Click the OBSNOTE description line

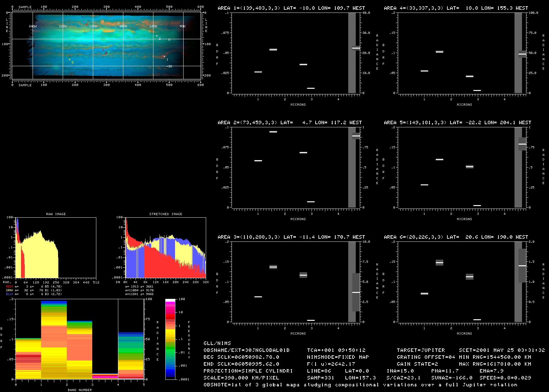(360, 384)
